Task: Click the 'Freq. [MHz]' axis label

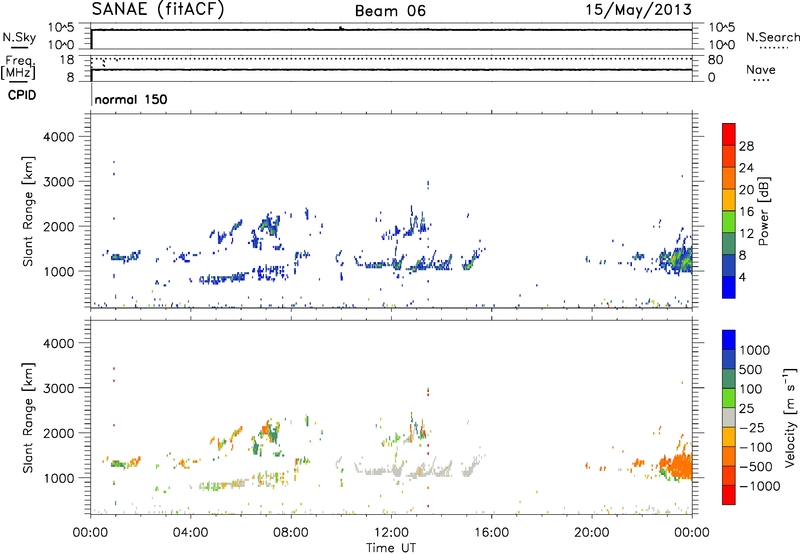Action: pyautogui.click(x=18, y=67)
